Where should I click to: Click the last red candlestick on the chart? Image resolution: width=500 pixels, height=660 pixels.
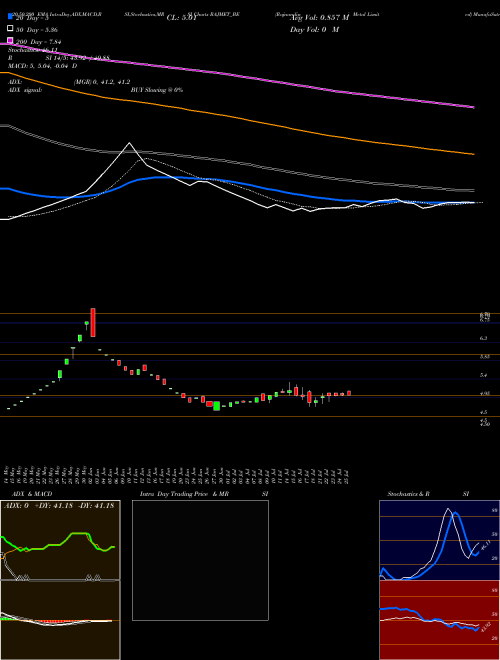pos(349,393)
